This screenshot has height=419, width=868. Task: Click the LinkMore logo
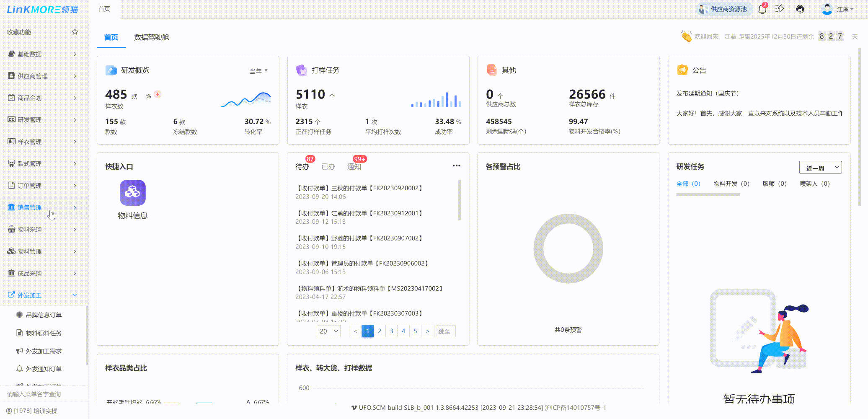click(x=42, y=9)
